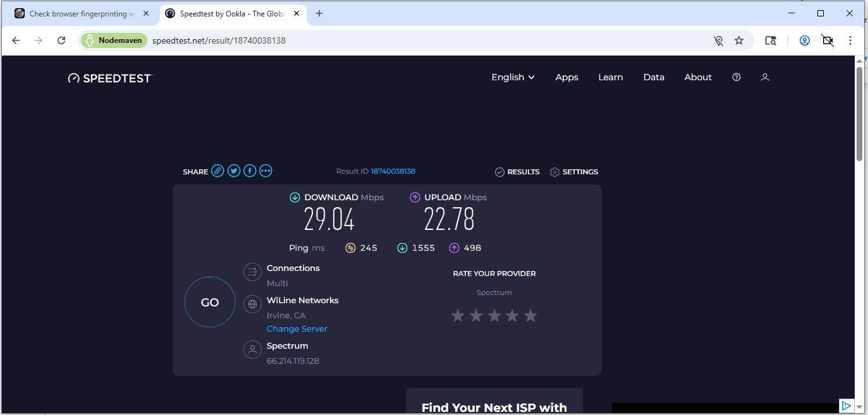The image size is (868, 415).
Task: Open Chrome profile avatar icon
Action: tap(805, 40)
